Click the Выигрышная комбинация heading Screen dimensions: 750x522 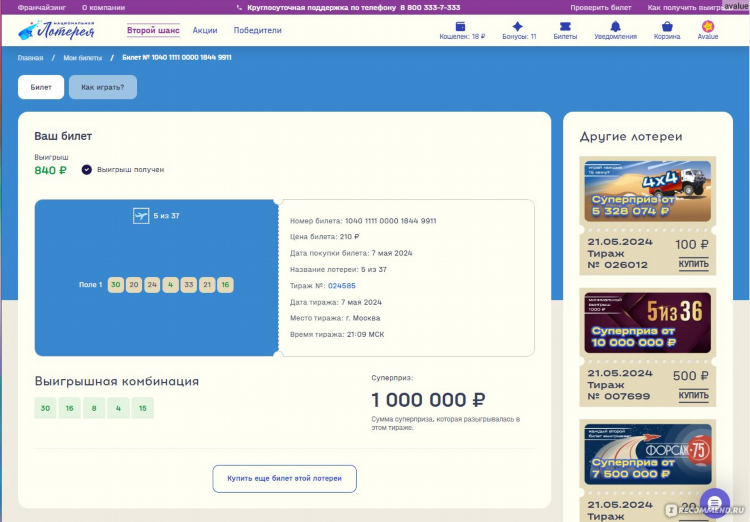117,381
